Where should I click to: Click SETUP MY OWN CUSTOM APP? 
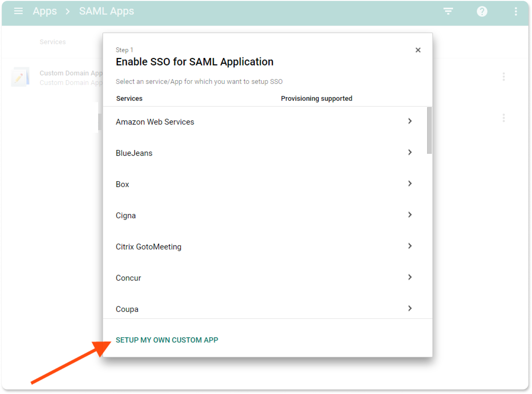click(x=167, y=340)
